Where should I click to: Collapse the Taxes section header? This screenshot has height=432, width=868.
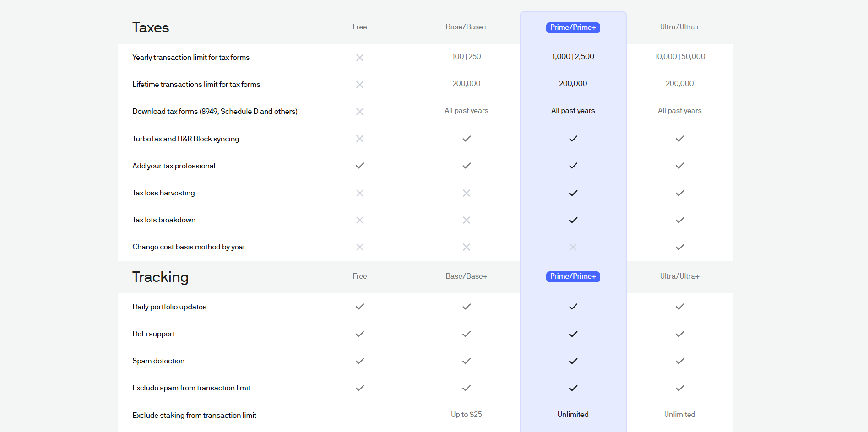click(151, 27)
